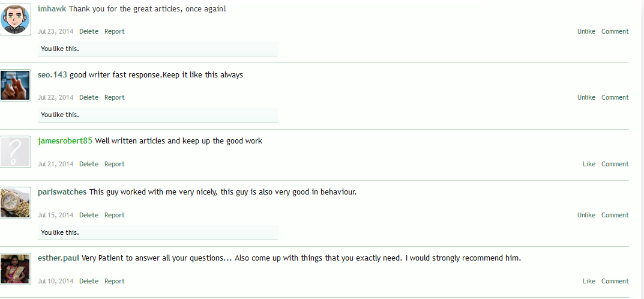644x299 pixels.
Task: Click jamesrobert85's placeholder question-mark avatar
Action: pos(15,152)
